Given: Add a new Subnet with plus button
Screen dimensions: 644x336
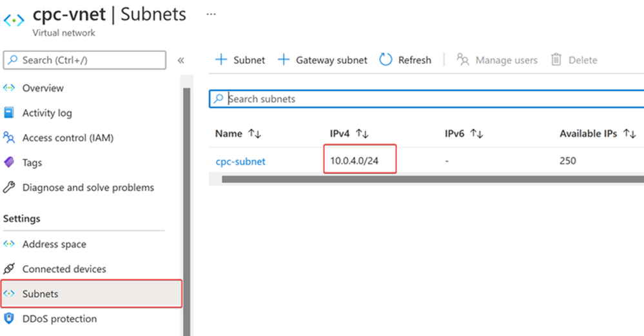Looking at the screenshot, I should tap(240, 60).
